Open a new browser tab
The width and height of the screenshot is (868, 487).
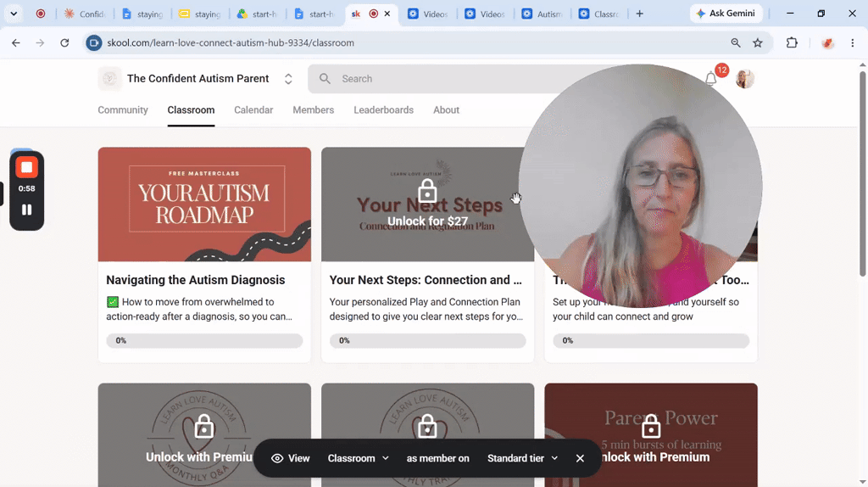pos(639,14)
